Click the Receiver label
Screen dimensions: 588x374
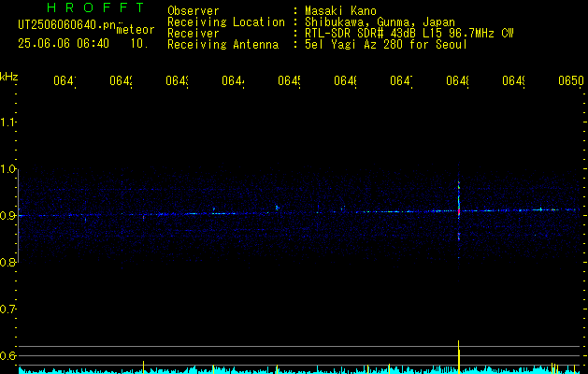coord(194,34)
